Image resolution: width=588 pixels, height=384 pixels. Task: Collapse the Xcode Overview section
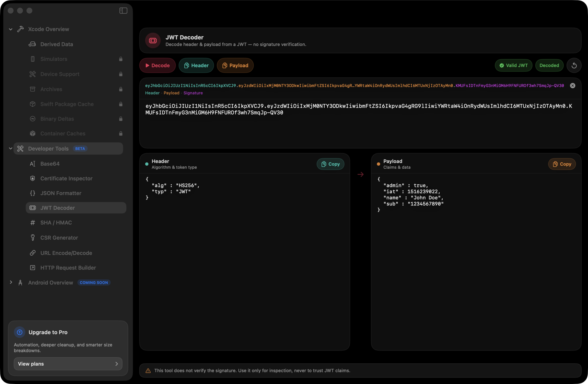pyautogui.click(x=10, y=29)
